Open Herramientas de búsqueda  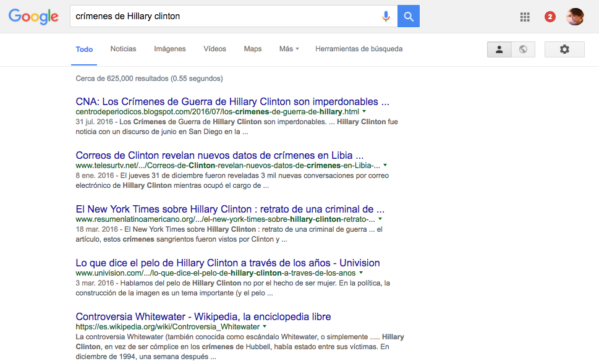(x=359, y=49)
